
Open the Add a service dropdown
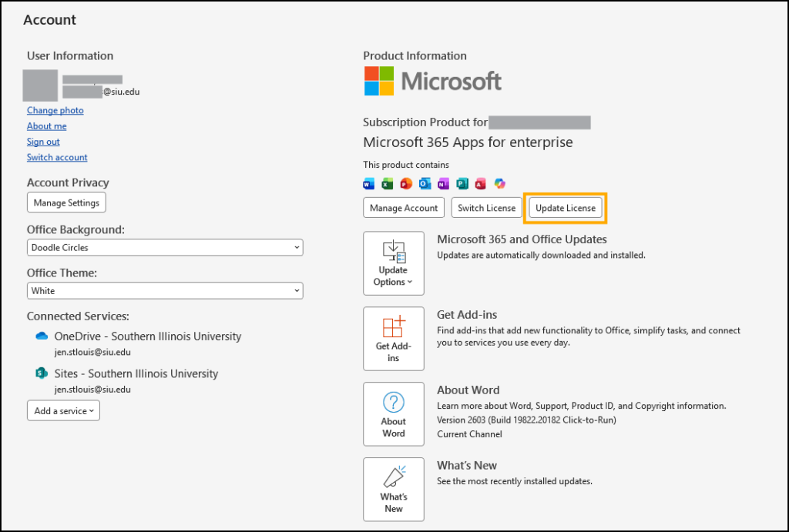[63, 410]
